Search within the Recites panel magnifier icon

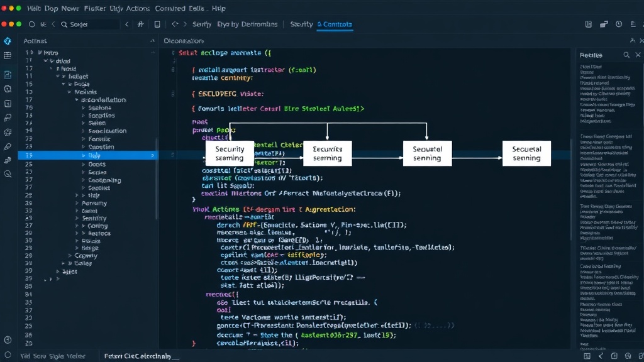click(x=626, y=55)
